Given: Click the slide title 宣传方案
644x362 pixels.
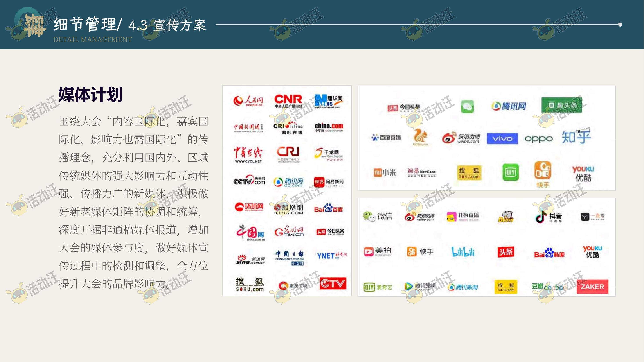Looking at the screenshot, I should coord(180,25).
